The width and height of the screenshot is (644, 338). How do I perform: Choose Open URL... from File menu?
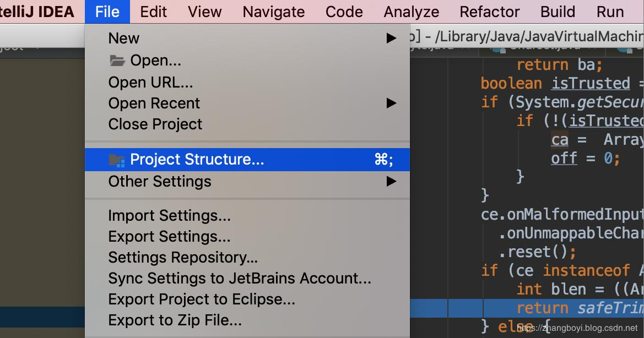150,82
